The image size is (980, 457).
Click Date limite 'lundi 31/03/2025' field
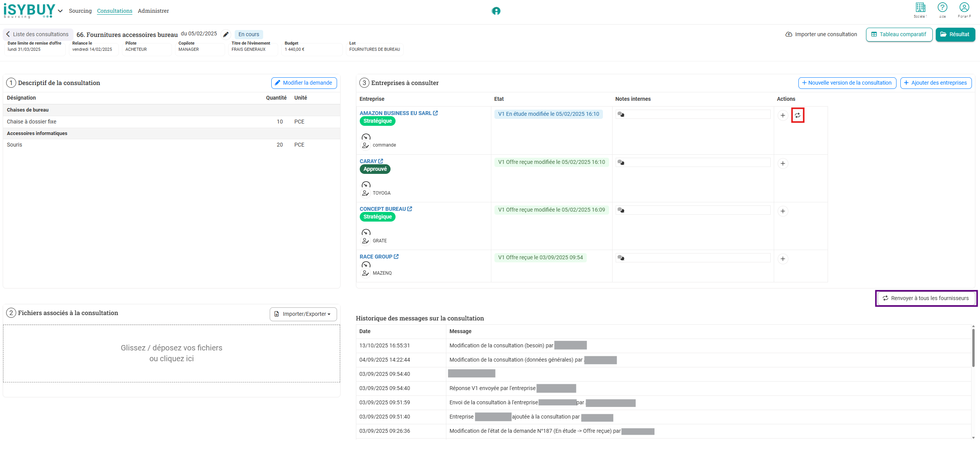click(x=35, y=49)
